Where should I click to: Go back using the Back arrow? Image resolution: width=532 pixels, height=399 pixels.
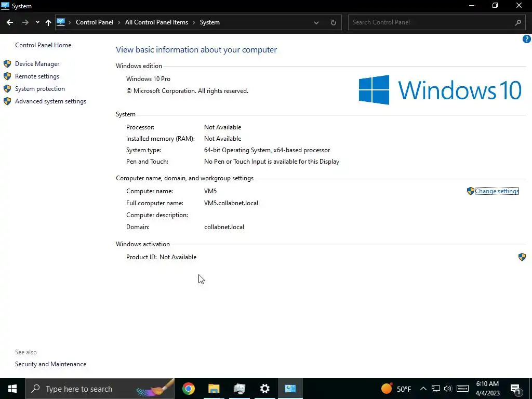click(x=10, y=22)
